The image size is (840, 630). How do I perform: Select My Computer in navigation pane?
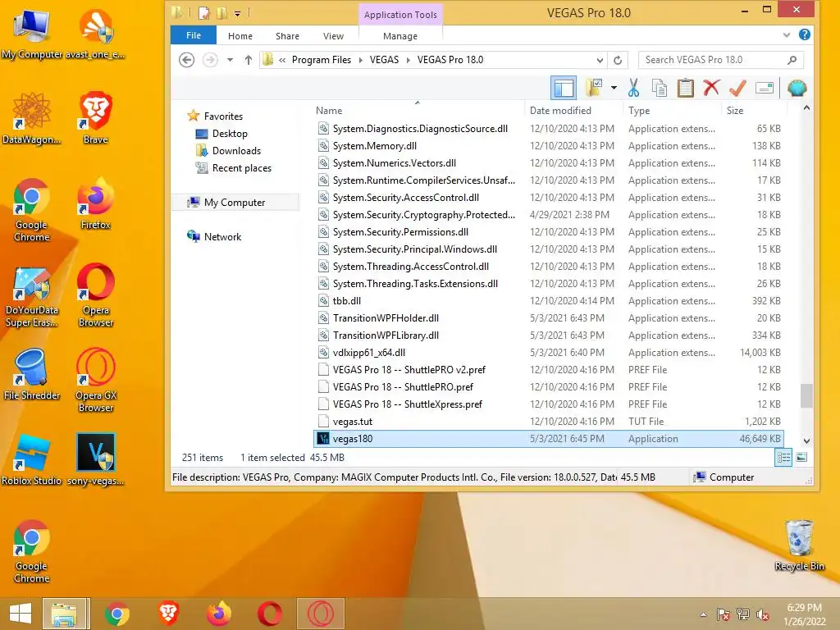pyautogui.click(x=234, y=203)
